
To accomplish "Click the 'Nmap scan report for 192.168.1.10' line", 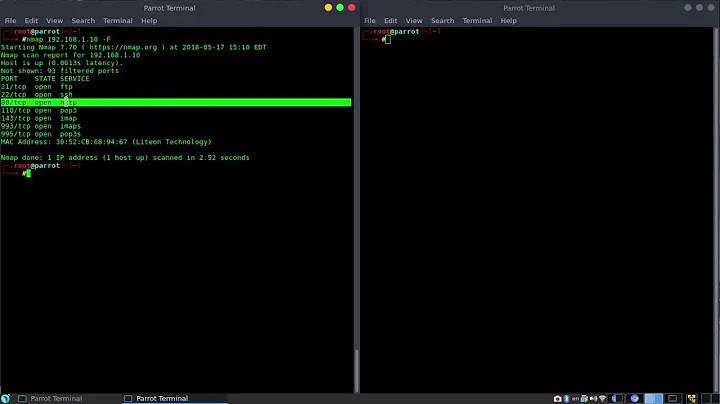I will pos(70,55).
